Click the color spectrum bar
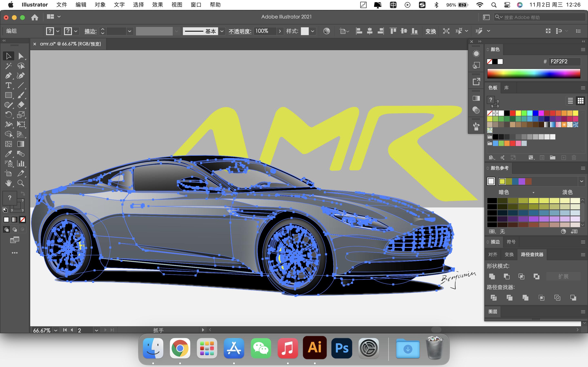Viewport: 588px width, 367px height. click(x=533, y=73)
